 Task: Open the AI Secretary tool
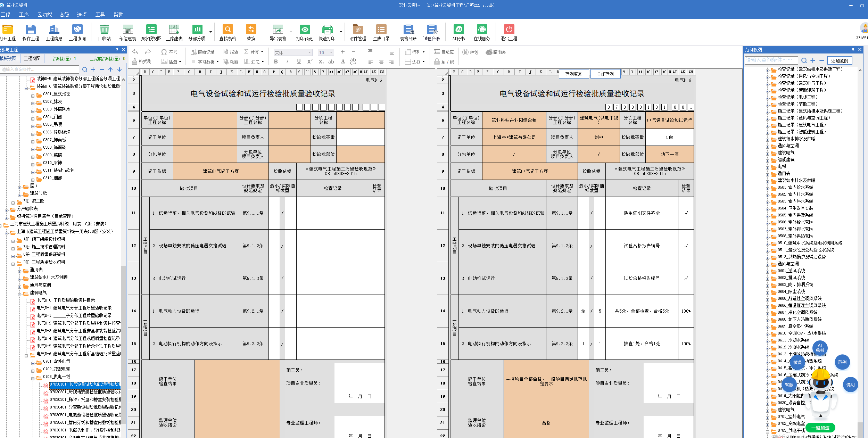pos(458,30)
